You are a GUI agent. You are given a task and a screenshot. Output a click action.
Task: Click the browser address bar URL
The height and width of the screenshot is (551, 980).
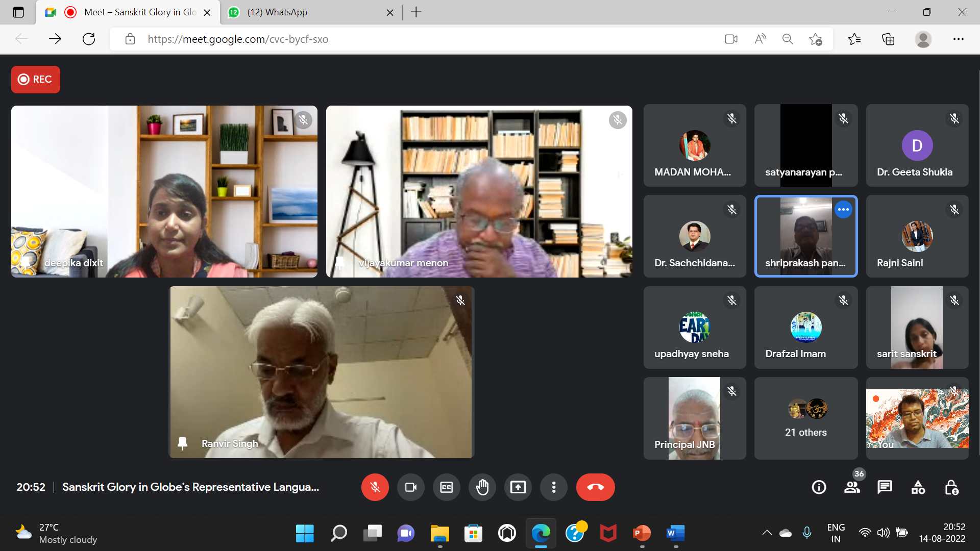coord(238,39)
